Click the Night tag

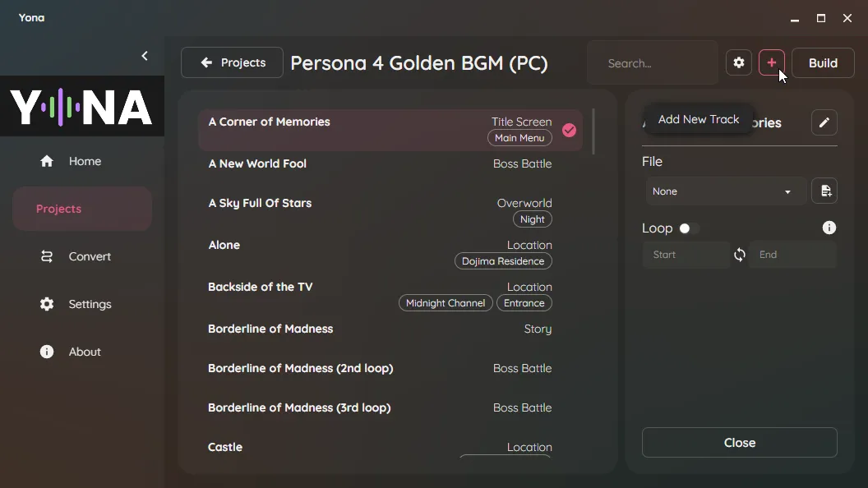coord(532,219)
